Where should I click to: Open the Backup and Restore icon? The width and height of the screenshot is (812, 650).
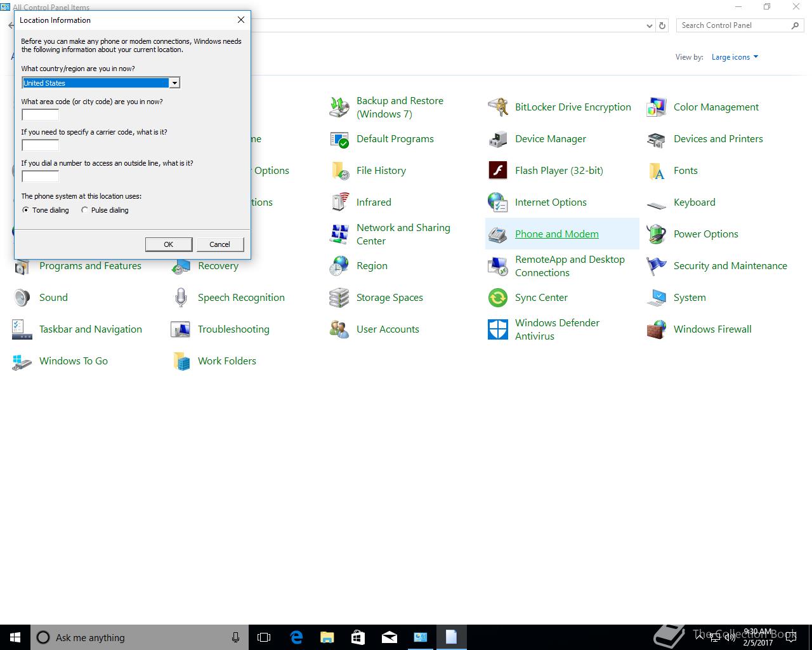pos(339,107)
